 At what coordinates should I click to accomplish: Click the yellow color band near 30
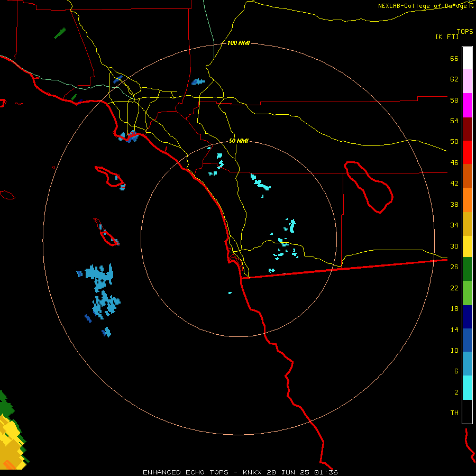coord(467,246)
